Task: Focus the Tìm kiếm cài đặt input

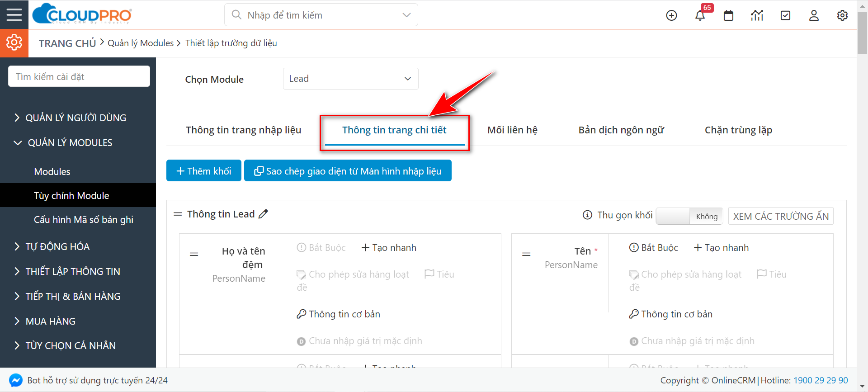Action: [79, 76]
